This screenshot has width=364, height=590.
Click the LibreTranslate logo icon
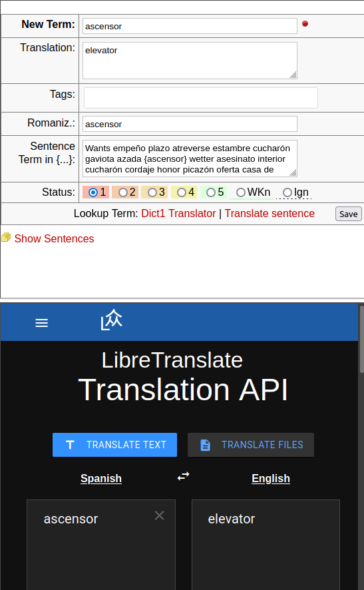111,320
